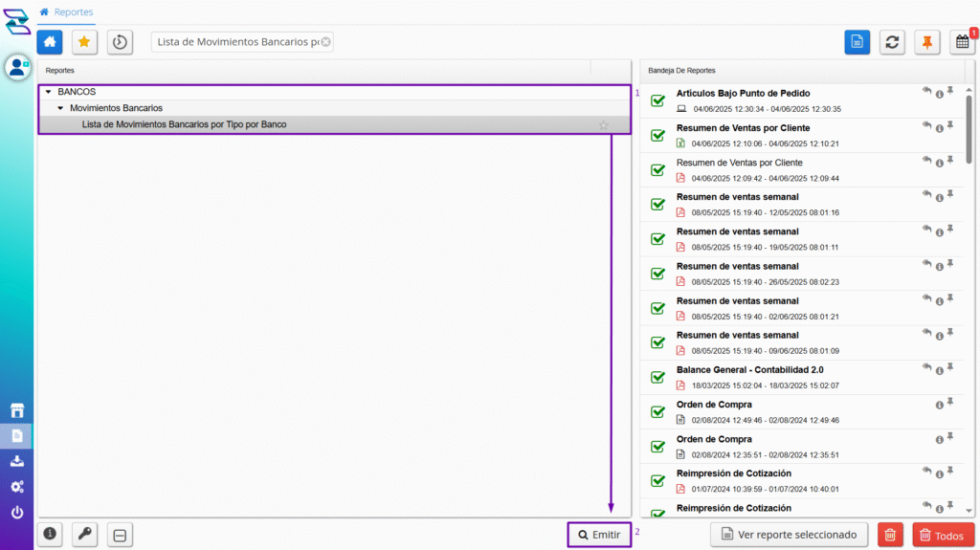Toggle checkbox for Artículos Bajo Punto de Pedido
This screenshot has height=550, width=980.
click(657, 101)
